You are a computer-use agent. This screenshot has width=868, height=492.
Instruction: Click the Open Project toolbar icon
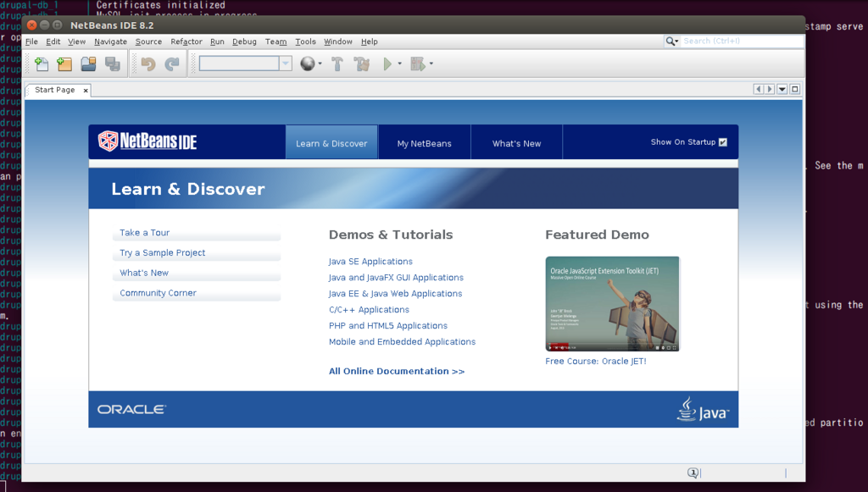pyautogui.click(x=88, y=64)
